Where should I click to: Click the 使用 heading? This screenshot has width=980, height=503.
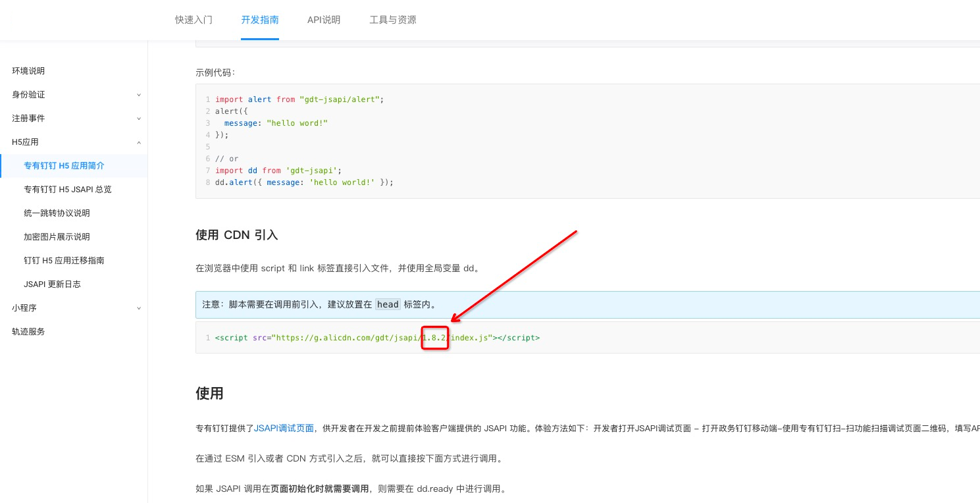tap(209, 393)
